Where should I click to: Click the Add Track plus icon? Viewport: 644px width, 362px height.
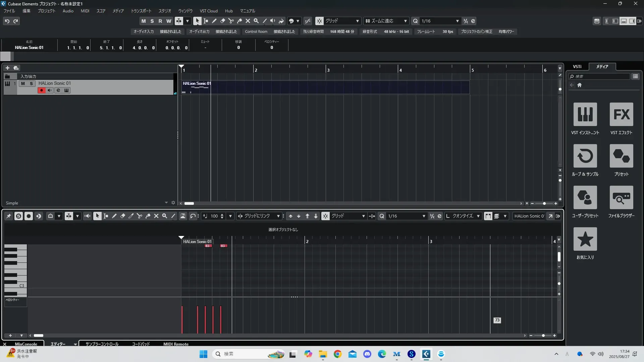click(x=7, y=68)
